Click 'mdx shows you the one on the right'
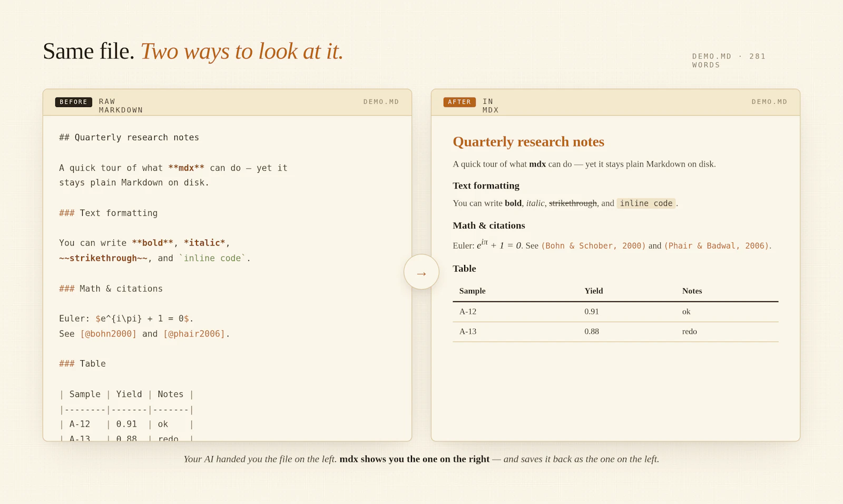 (x=415, y=459)
